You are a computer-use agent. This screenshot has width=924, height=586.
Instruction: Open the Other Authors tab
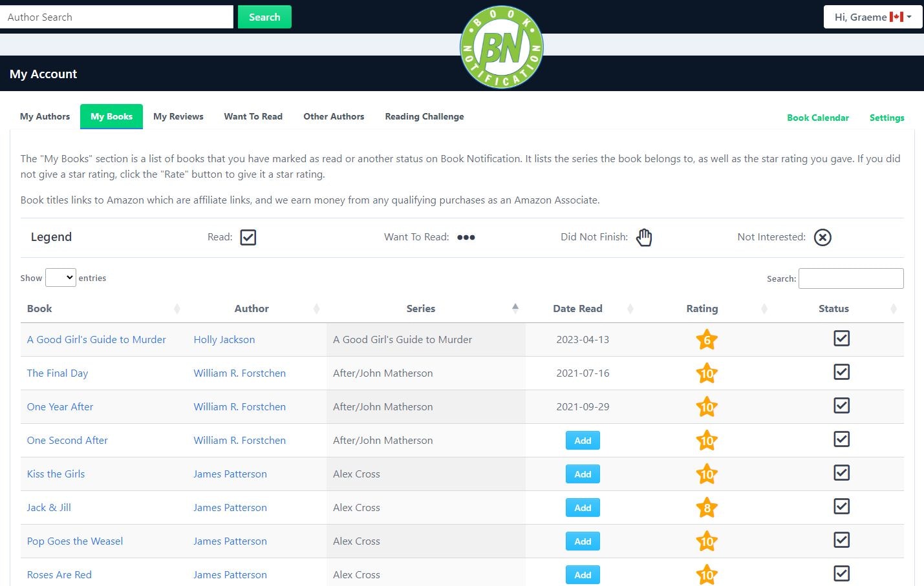click(x=334, y=116)
